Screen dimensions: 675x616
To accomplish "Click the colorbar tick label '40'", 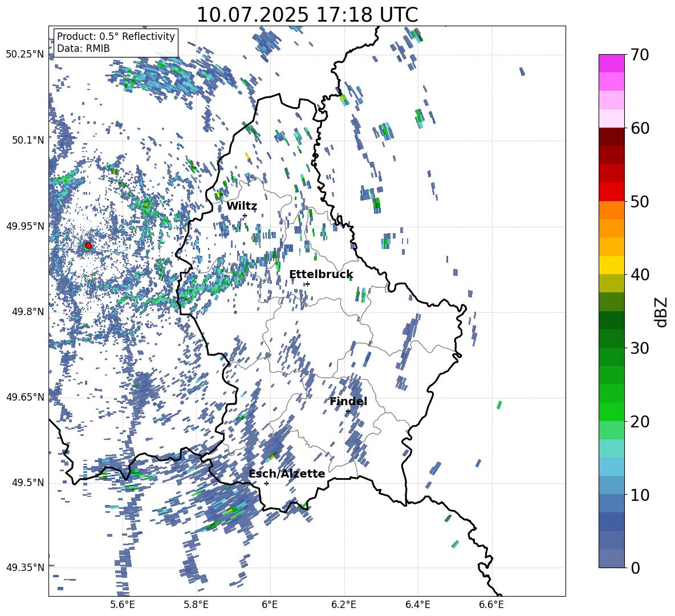I will [640, 275].
